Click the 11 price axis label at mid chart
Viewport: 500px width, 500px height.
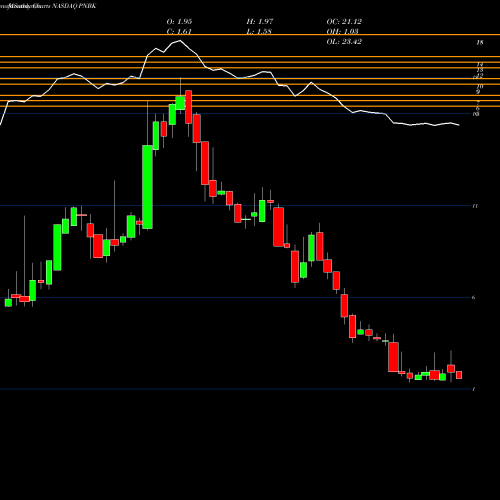point(475,206)
